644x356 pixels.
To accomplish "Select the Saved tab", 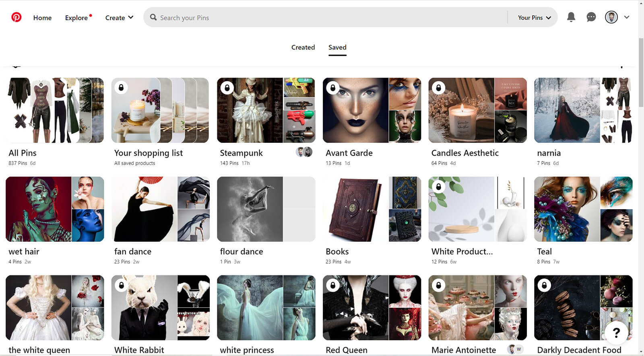I will pos(337,47).
